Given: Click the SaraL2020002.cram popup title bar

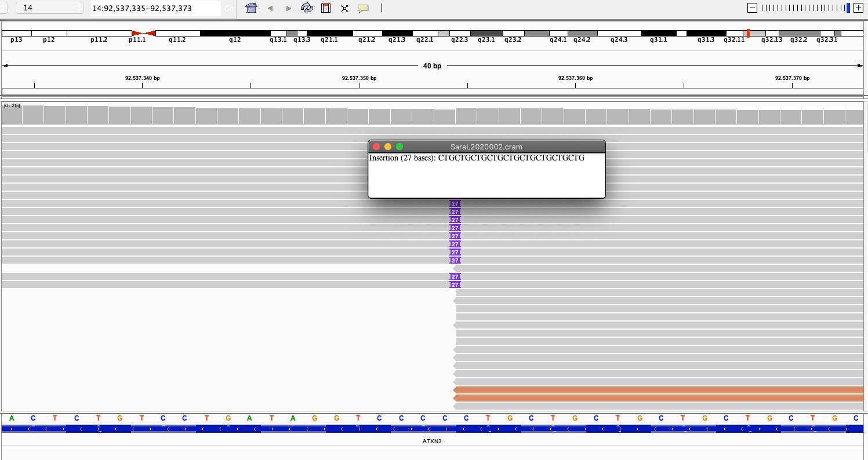Looking at the screenshot, I should point(486,147).
